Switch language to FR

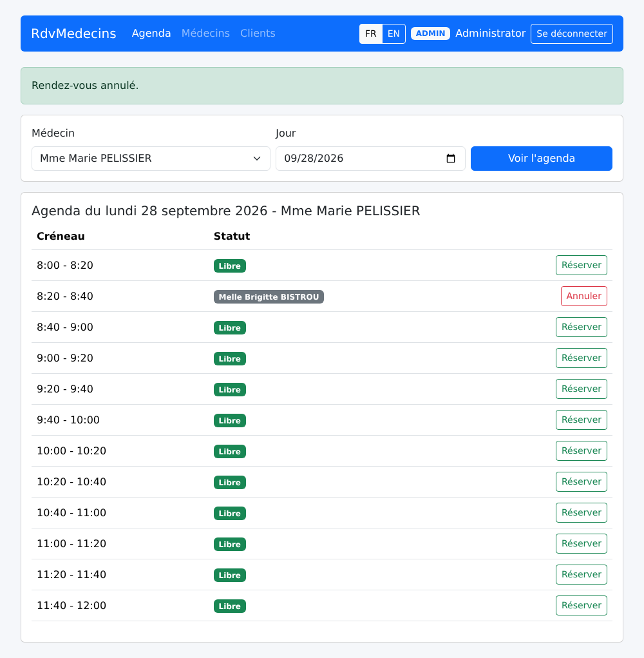[371, 34]
